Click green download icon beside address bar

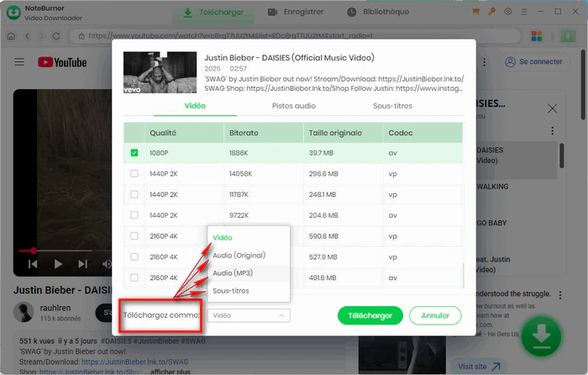[x=568, y=36]
